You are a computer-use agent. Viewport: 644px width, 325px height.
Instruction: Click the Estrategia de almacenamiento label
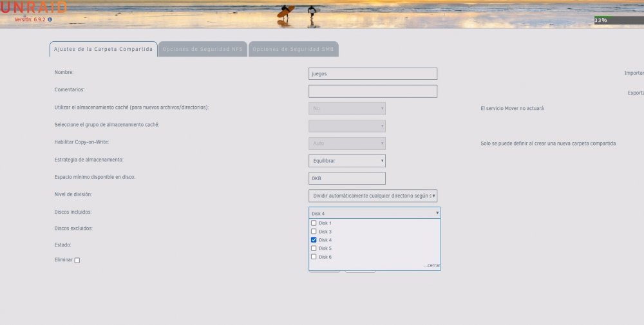(x=89, y=160)
